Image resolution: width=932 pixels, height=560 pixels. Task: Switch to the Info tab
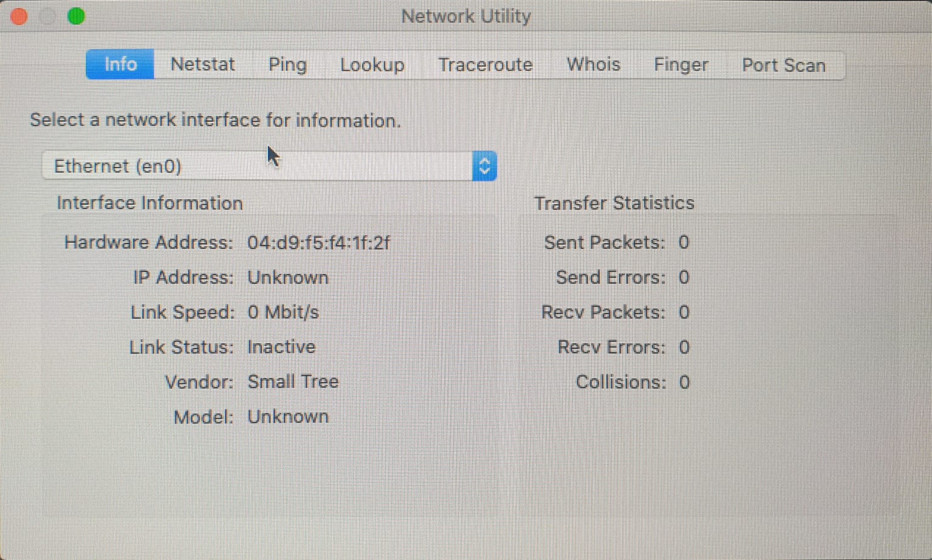point(120,64)
